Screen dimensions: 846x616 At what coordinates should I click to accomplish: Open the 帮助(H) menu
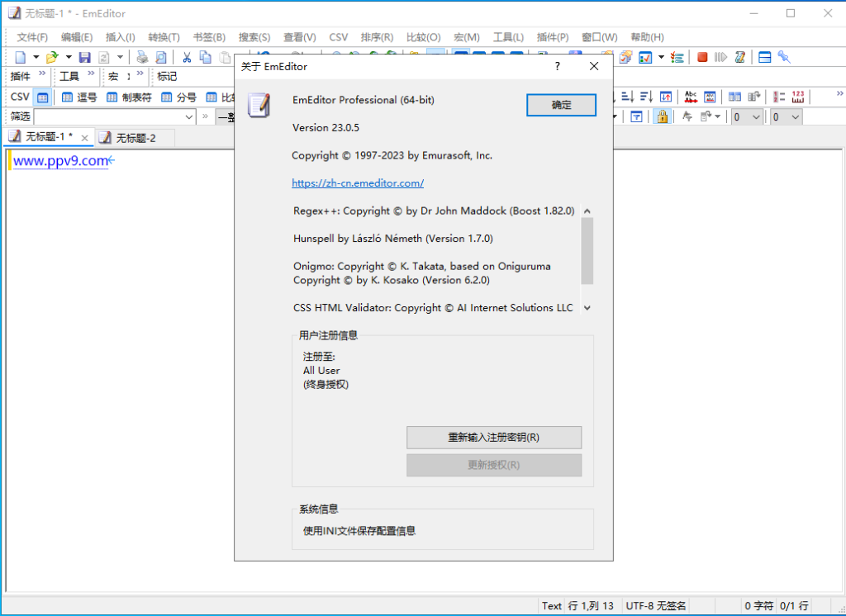647,37
